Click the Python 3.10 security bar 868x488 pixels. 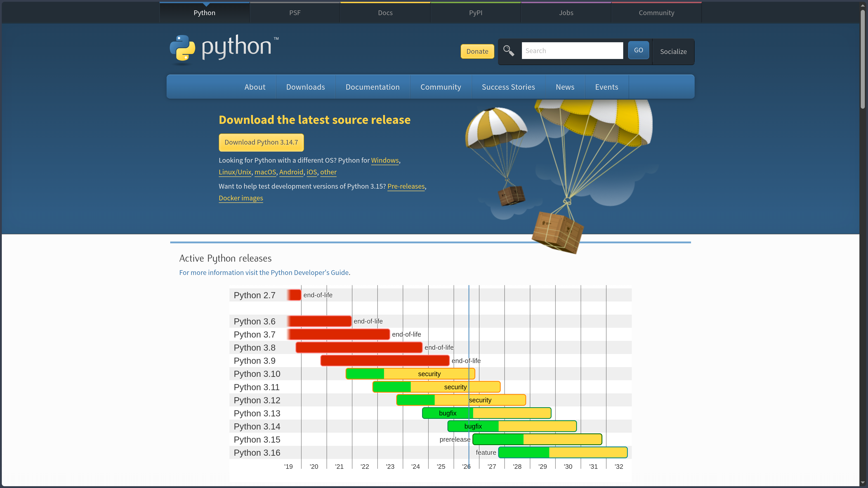[410, 373]
